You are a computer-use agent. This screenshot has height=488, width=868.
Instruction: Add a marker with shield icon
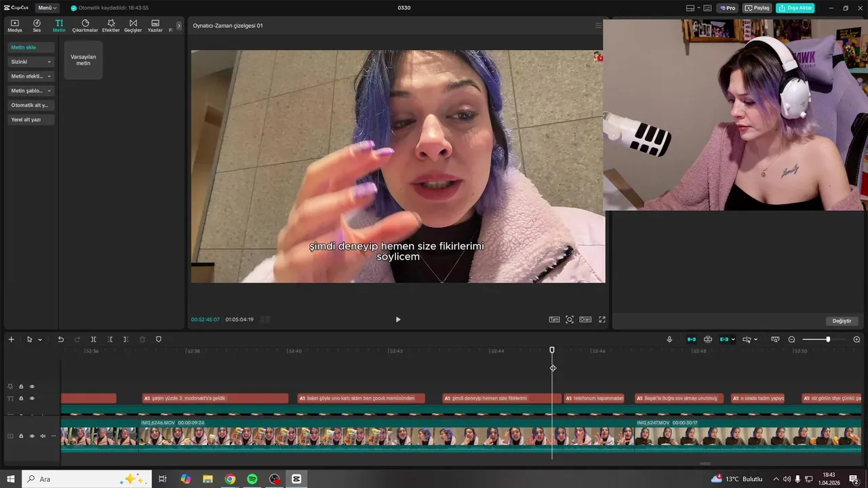(159, 340)
